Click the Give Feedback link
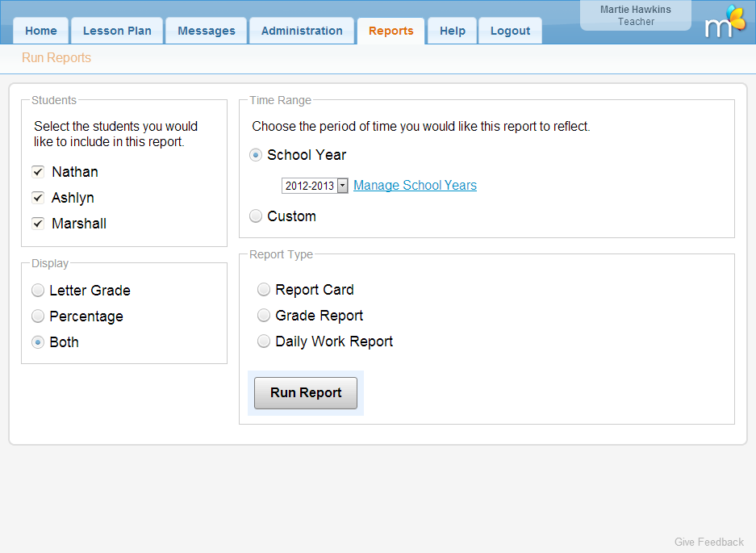The height and width of the screenshot is (553, 756). point(709,542)
